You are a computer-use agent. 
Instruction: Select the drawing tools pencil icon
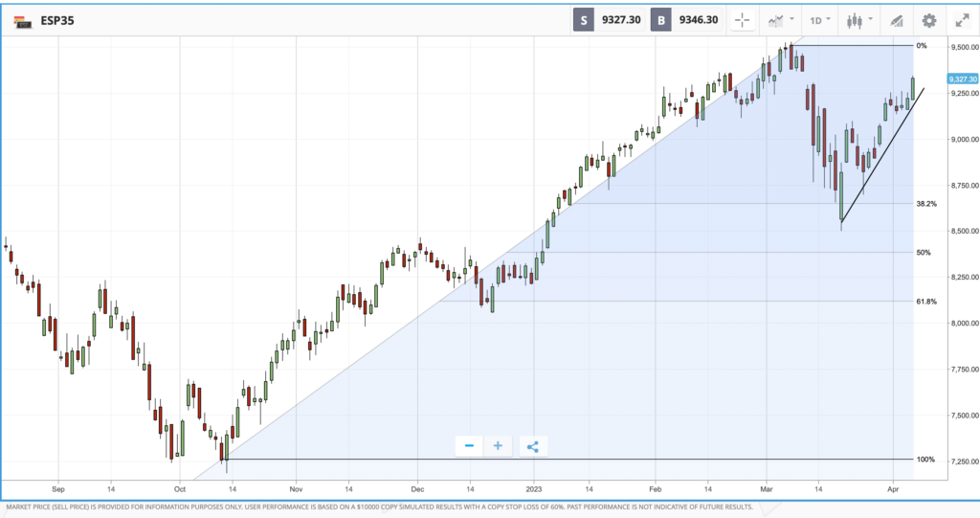[x=897, y=20]
